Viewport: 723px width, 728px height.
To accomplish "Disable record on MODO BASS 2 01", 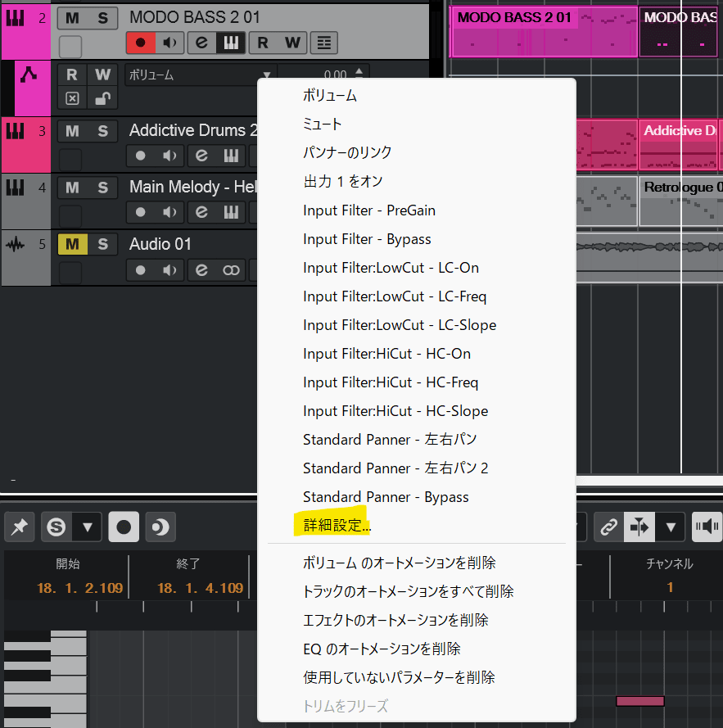I will point(140,43).
